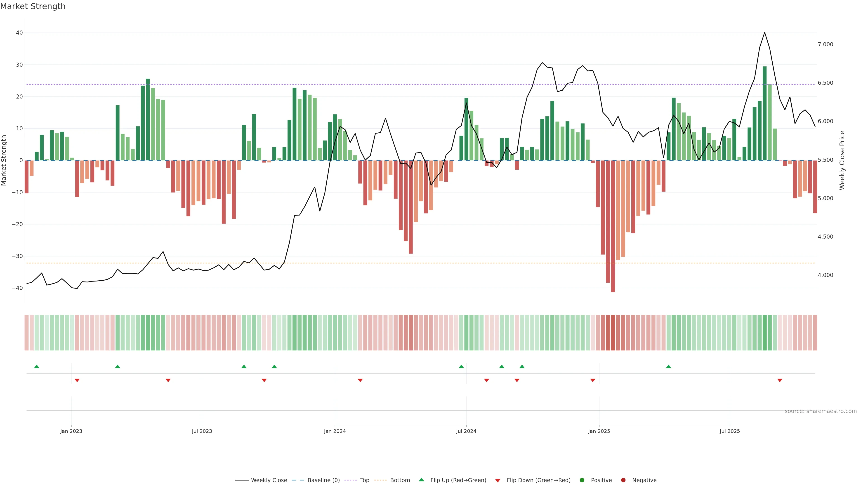Click the red Negative circle in legend
The image size is (868, 488).
point(623,480)
